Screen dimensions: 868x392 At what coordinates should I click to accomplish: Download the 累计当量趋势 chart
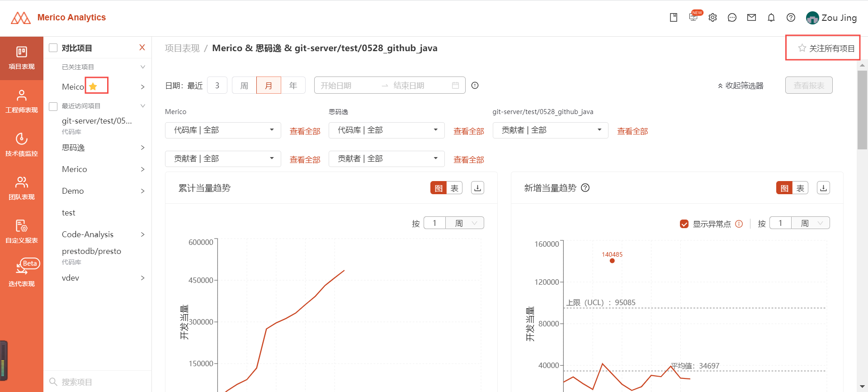click(477, 188)
